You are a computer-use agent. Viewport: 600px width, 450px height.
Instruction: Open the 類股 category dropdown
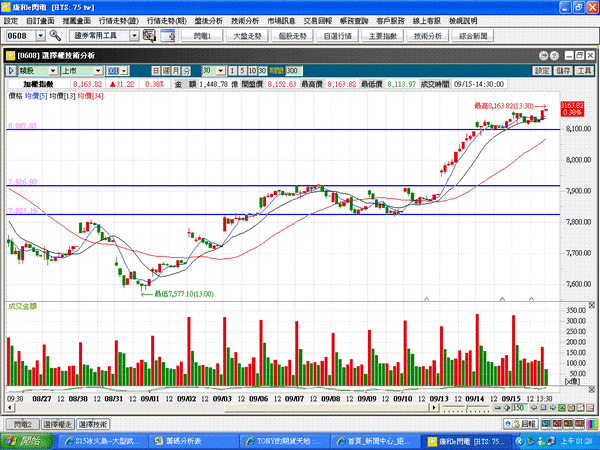tap(53, 71)
